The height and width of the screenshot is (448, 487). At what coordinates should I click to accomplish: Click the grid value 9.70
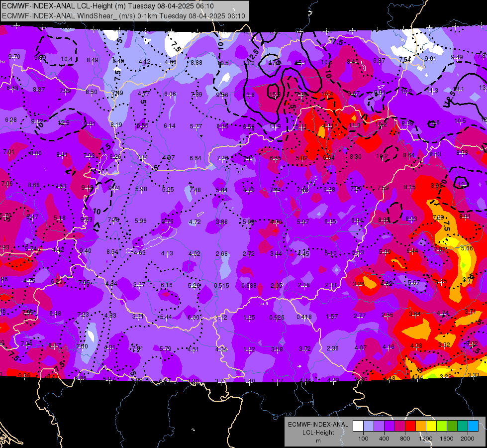(14, 57)
